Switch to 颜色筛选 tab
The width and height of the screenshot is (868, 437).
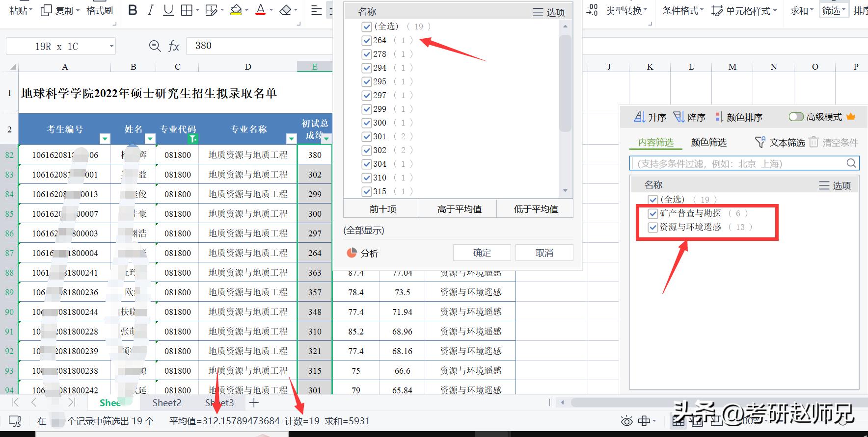pos(708,142)
